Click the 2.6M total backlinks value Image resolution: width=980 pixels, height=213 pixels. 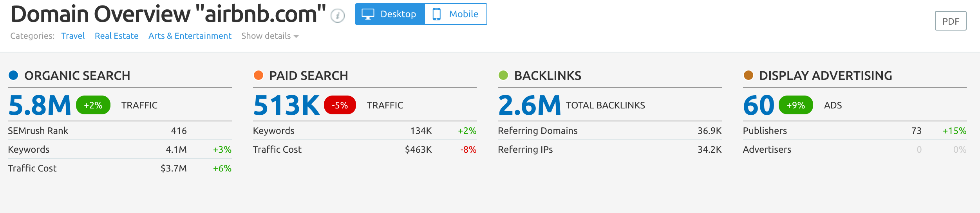pyautogui.click(x=530, y=105)
